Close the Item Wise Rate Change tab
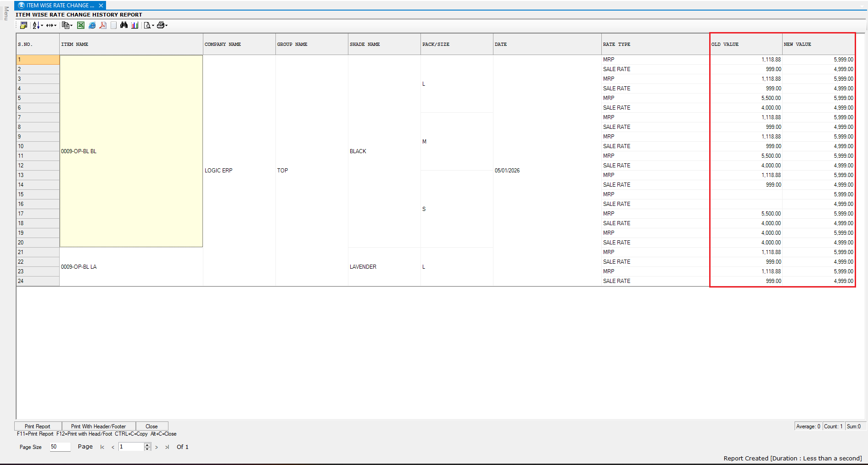This screenshot has width=868, height=465. tap(101, 6)
